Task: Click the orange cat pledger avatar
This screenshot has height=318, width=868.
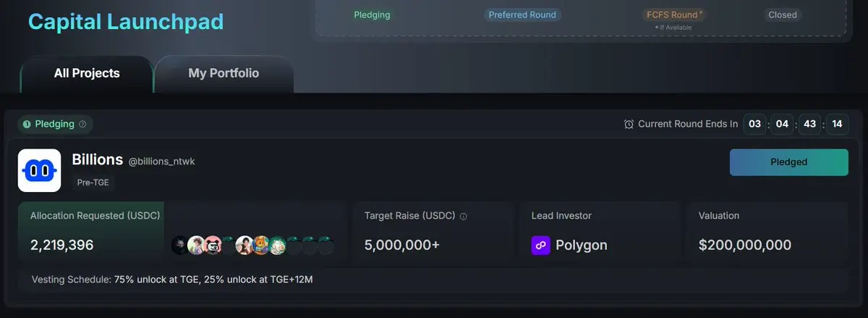Action: pos(261,246)
